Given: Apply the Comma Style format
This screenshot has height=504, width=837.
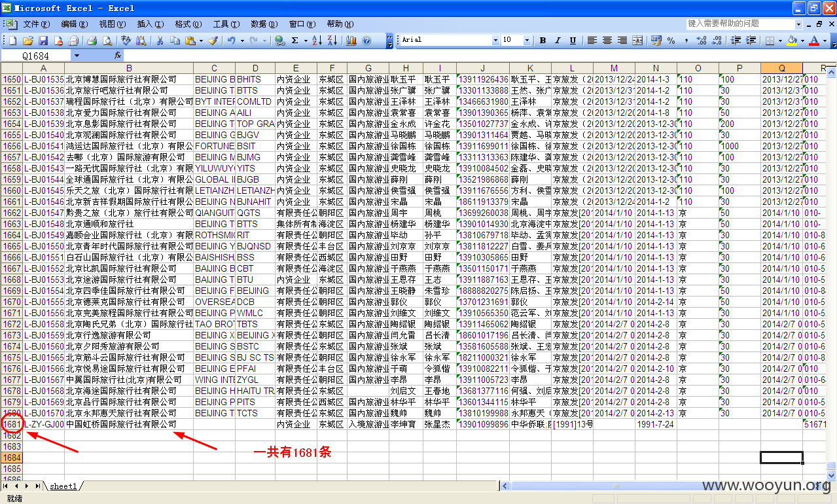Looking at the screenshot, I should pyautogui.click(x=686, y=41).
